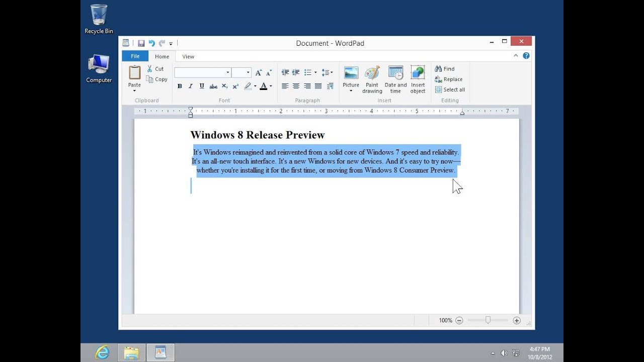Align text left
This screenshot has width=644, height=362.
point(285,86)
